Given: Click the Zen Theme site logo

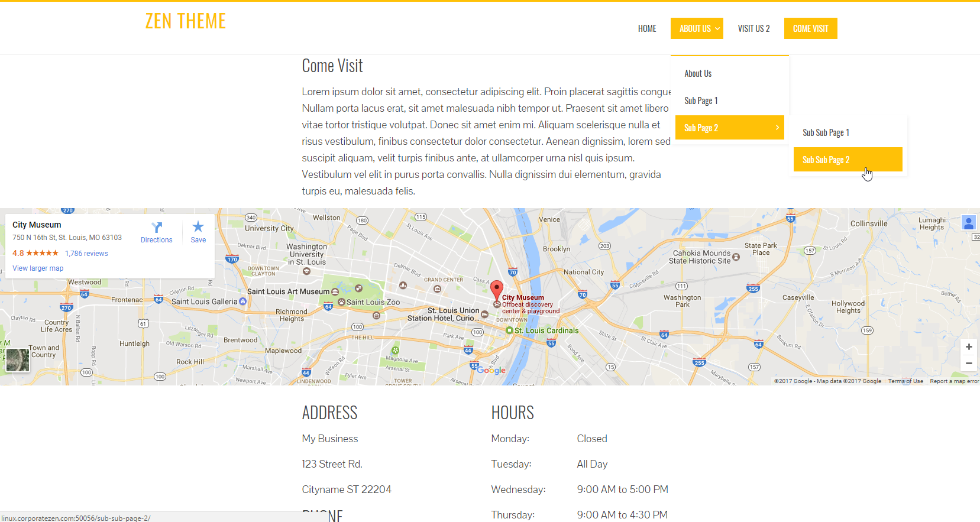Looking at the screenshot, I should pyautogui.click(x=186, y=21).
